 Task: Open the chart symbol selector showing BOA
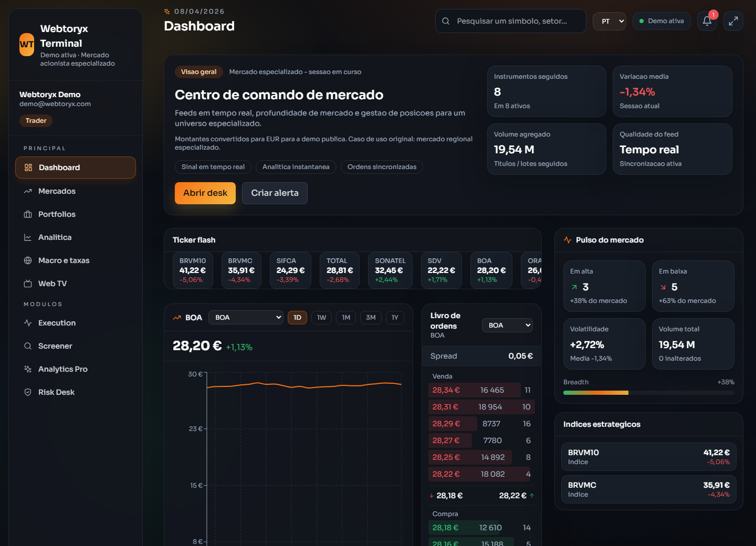246,317
